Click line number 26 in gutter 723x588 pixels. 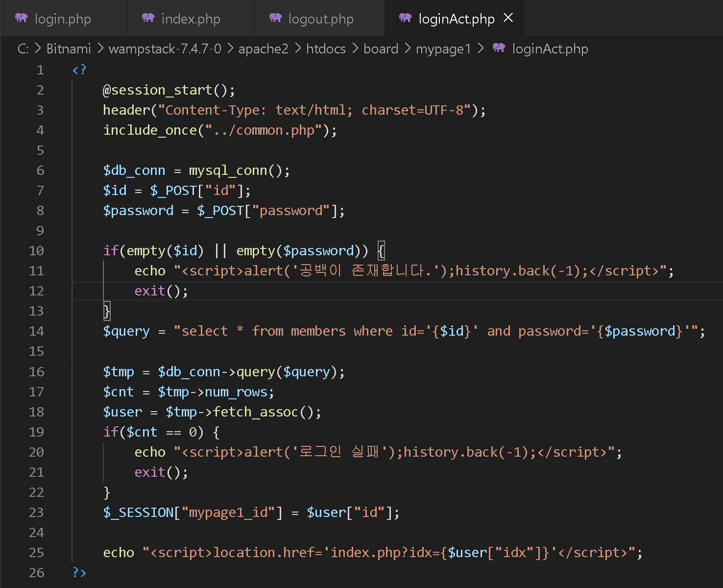36,573
